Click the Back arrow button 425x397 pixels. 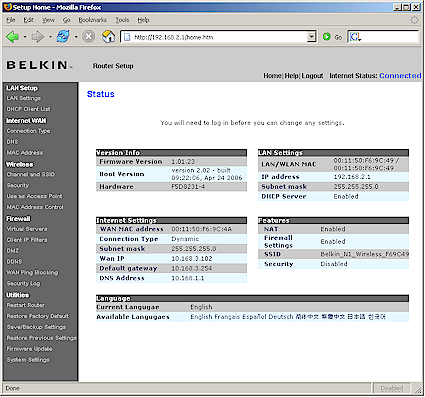pyautogui.click(x=13, y=37)
